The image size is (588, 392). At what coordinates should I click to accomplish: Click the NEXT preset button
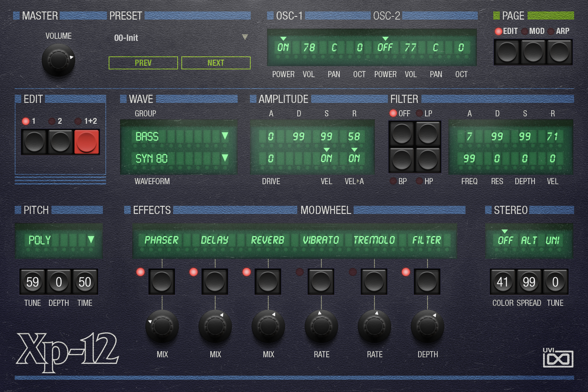click(x=216, y=62)
